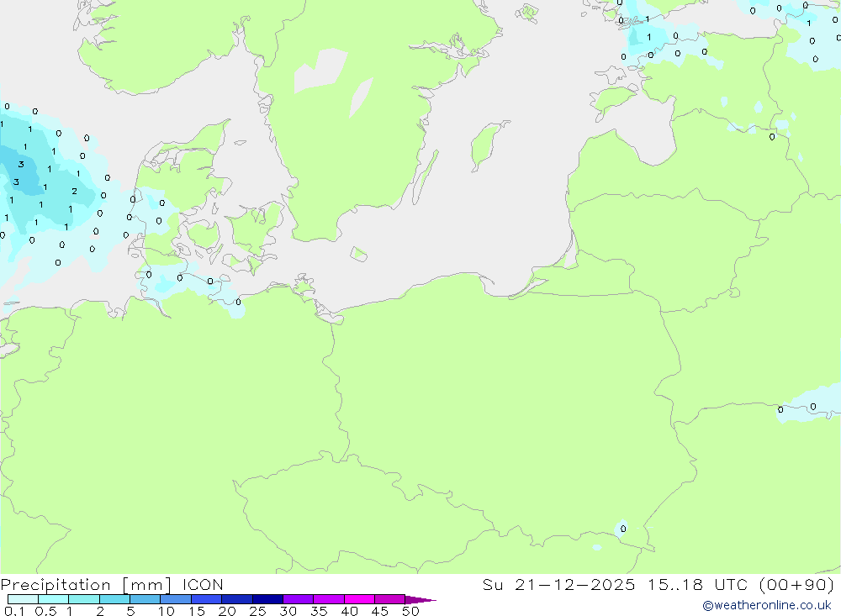Click the '(00+90)' forecast offset text
This screenshot has height=616, width=841.
pos(797,584)
